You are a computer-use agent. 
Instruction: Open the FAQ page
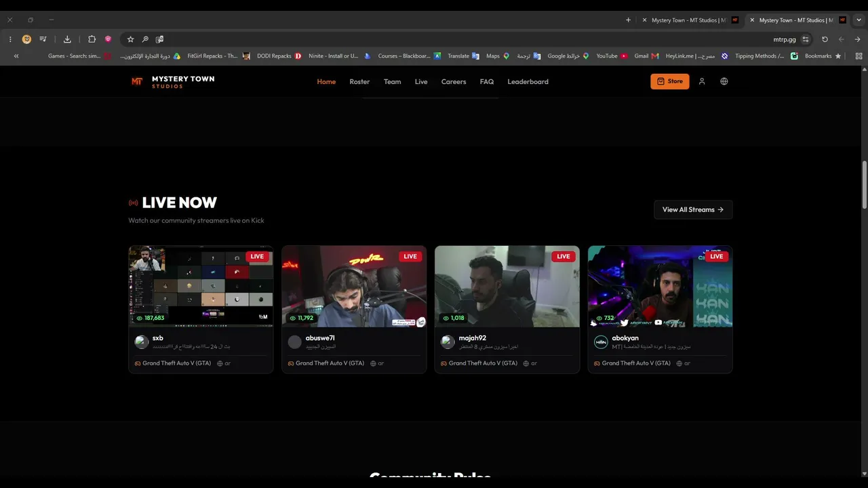click(x=487, y=81)
